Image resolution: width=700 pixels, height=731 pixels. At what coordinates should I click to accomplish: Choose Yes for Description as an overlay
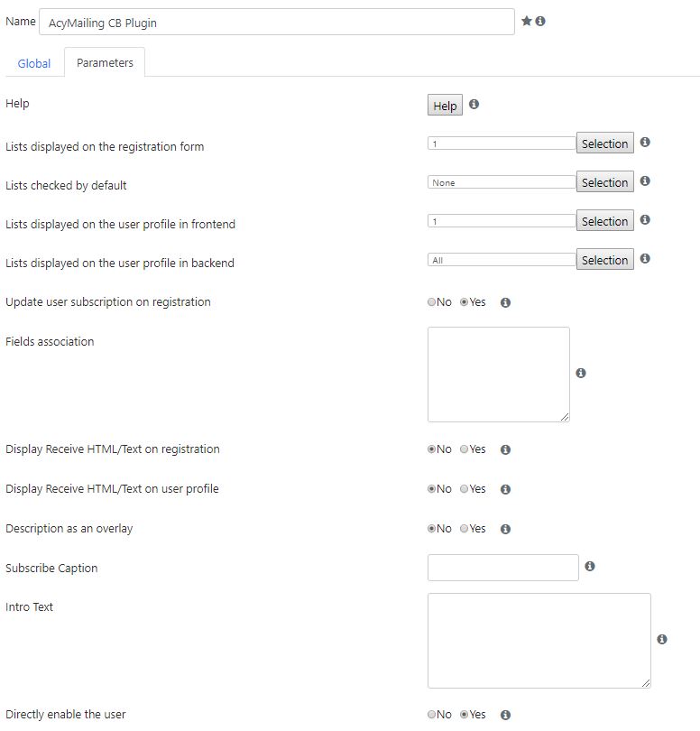(465, 528)
